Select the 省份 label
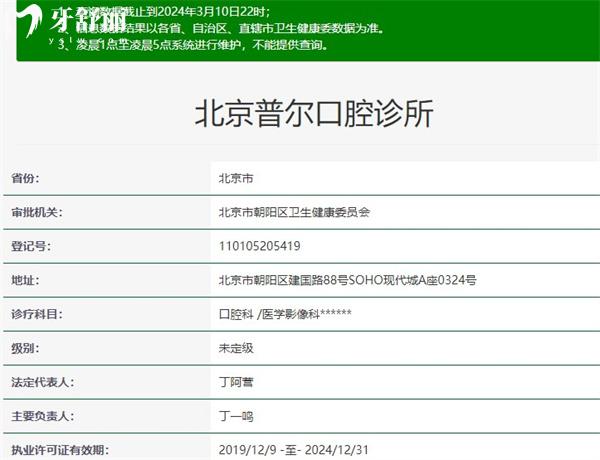 [25, 178]
